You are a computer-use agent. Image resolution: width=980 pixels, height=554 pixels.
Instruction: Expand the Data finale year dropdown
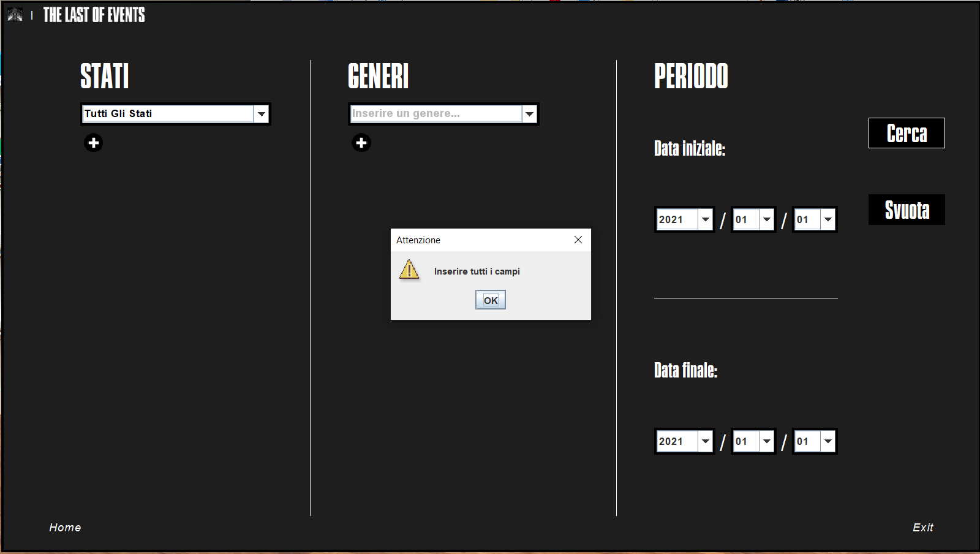tap(706, 441)
